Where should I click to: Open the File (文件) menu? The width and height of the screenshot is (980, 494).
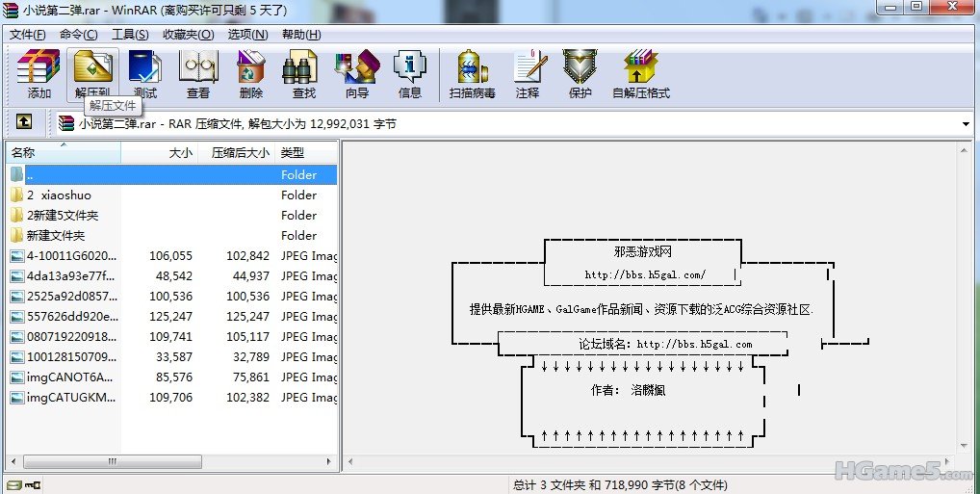(x=28, y=35)
